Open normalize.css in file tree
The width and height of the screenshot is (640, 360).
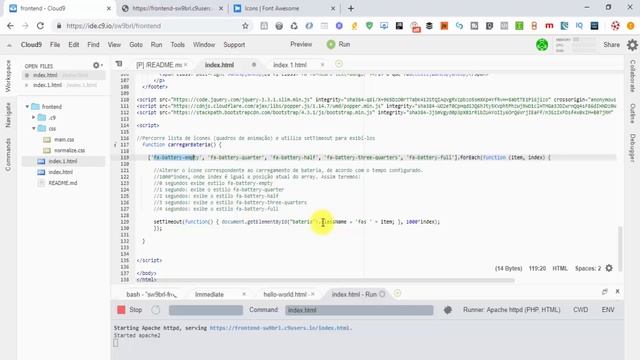[69, 150]
